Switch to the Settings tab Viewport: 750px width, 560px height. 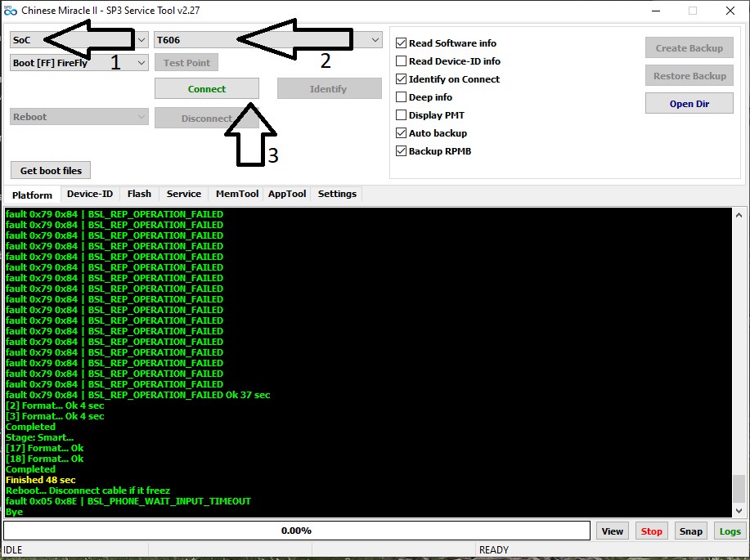pos(337,194)
